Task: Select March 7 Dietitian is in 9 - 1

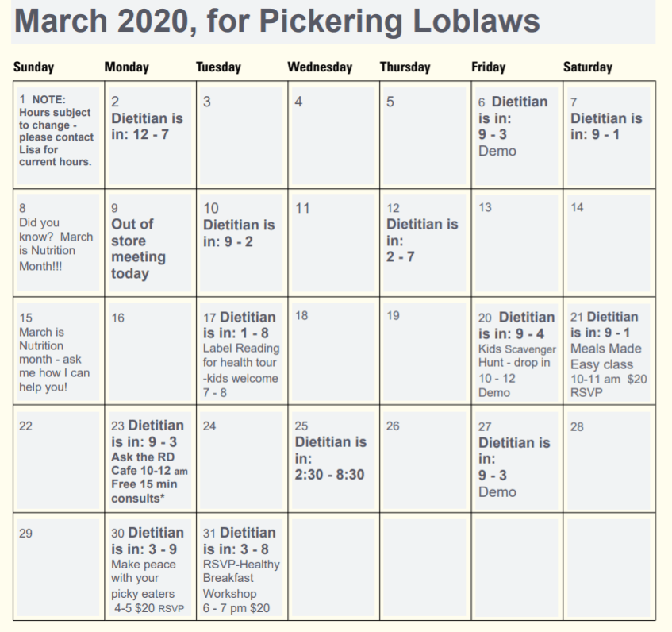Action: coord(607,125)
